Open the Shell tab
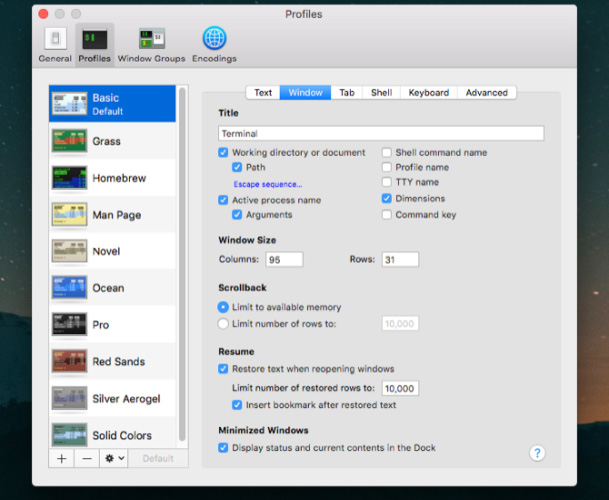 pos(381,93)
